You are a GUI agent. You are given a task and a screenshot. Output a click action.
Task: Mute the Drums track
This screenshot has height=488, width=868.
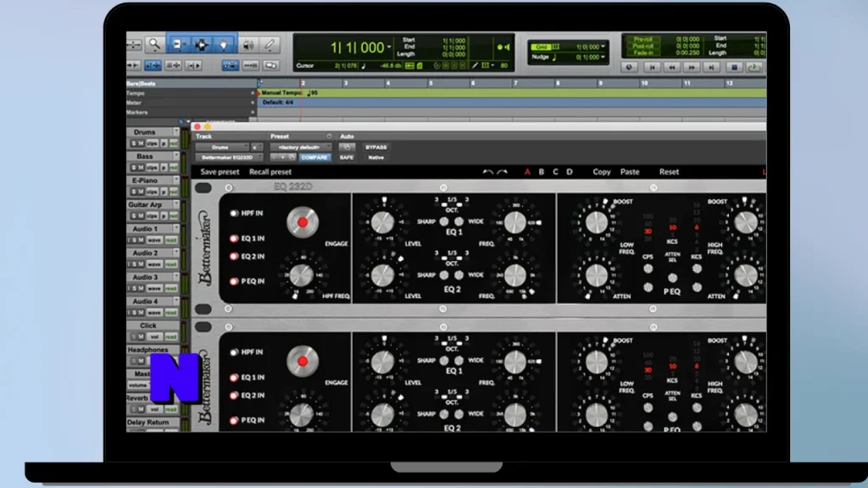141,143
